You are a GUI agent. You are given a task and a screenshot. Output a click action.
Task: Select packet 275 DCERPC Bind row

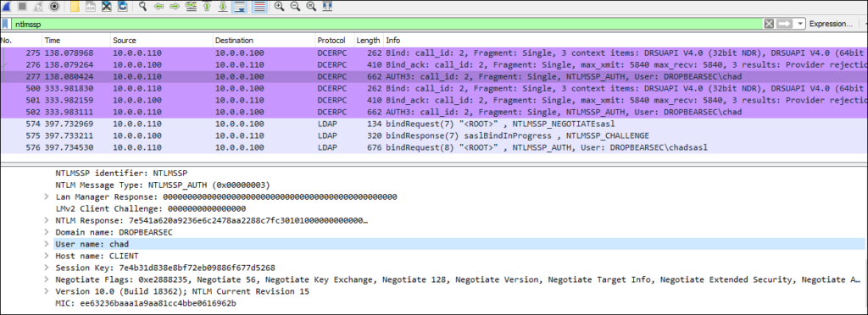tap(434, 53)
